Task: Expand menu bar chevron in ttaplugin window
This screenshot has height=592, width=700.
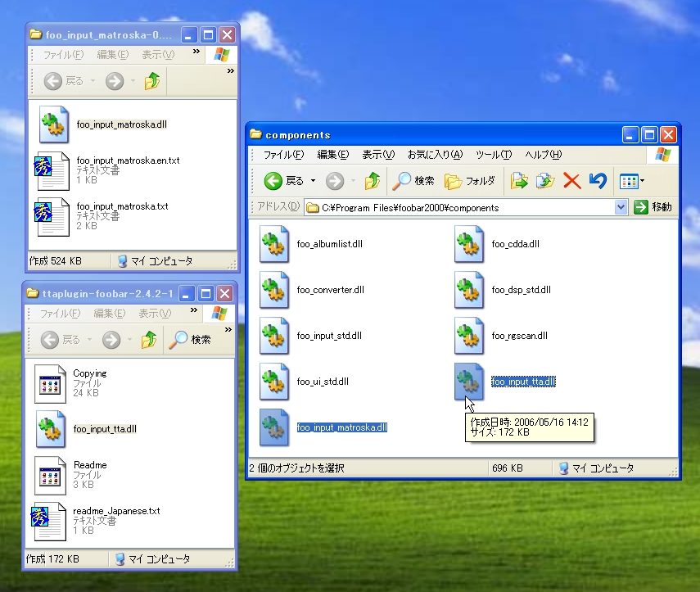Action: [x=194, y=310]
